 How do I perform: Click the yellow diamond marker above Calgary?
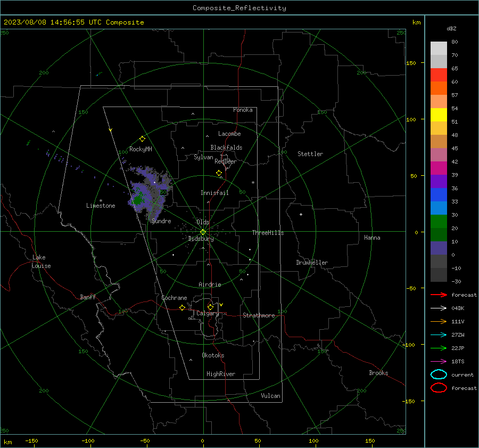pyautogui.click(x=210, y=307)
